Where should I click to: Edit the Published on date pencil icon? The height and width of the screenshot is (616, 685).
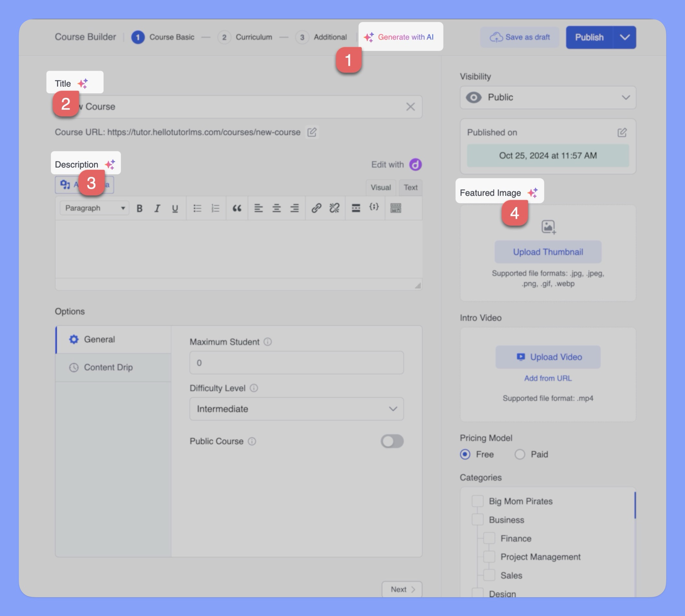pyautogui.click(x=622, y=132)
